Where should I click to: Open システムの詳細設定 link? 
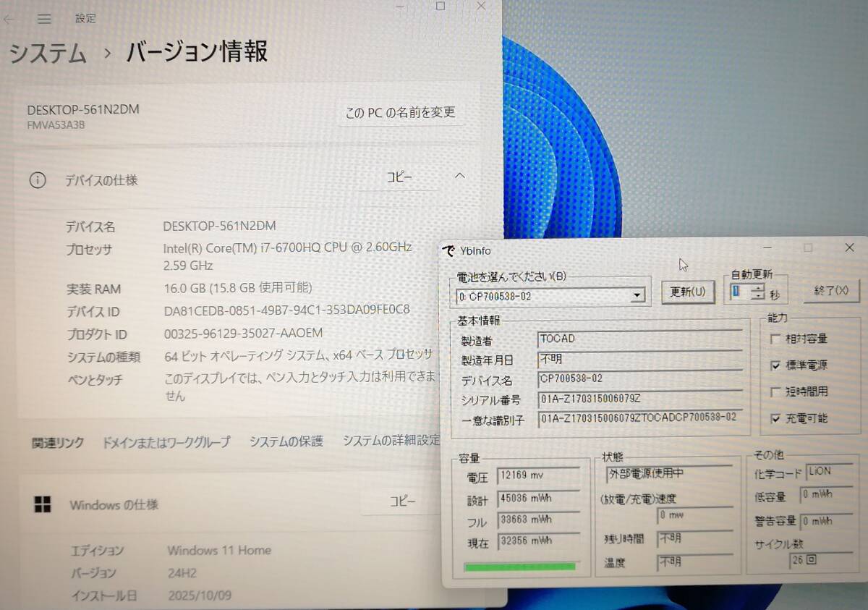(x=391, y=440)
